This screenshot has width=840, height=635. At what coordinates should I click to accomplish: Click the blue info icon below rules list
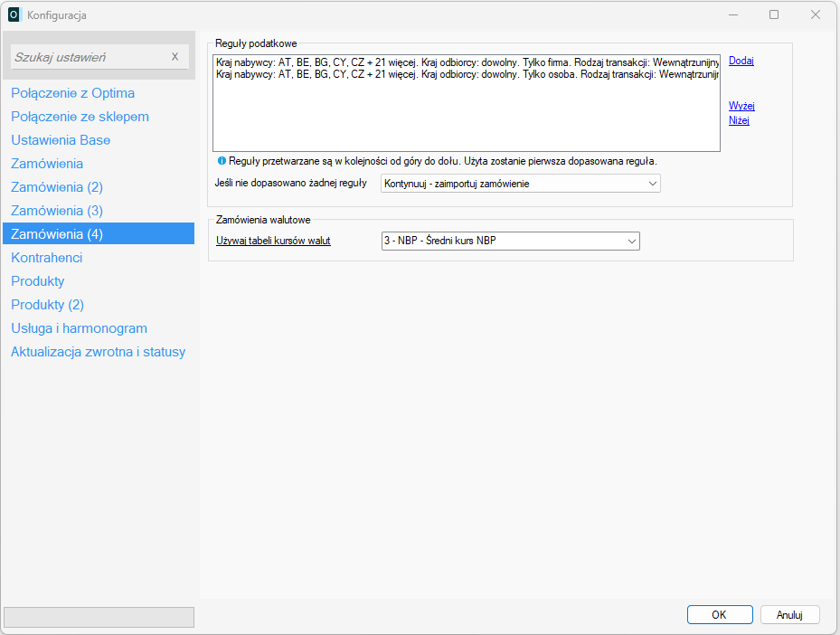point(222,161)
